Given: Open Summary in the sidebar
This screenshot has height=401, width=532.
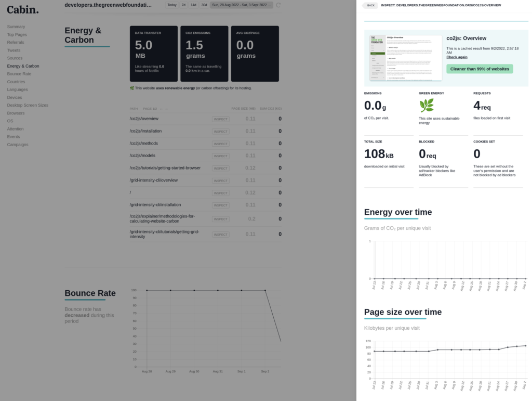Looking at the screenshot, I should [16, 27].
